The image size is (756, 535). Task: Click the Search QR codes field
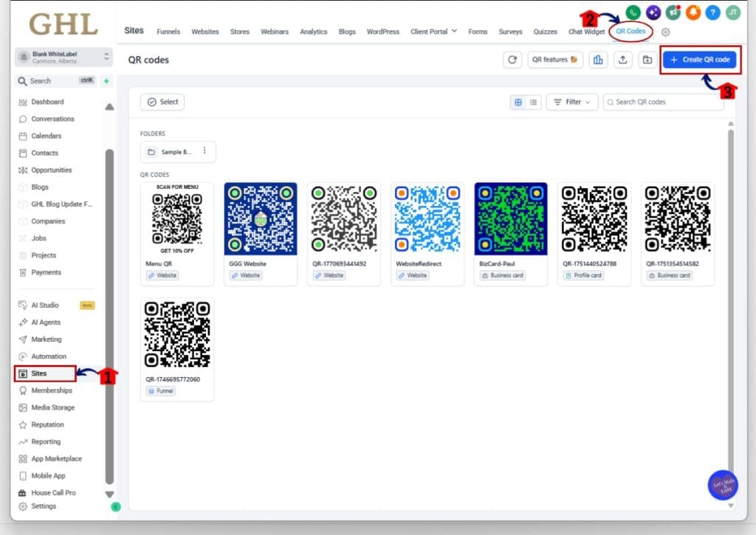click(x=663, y=102)
